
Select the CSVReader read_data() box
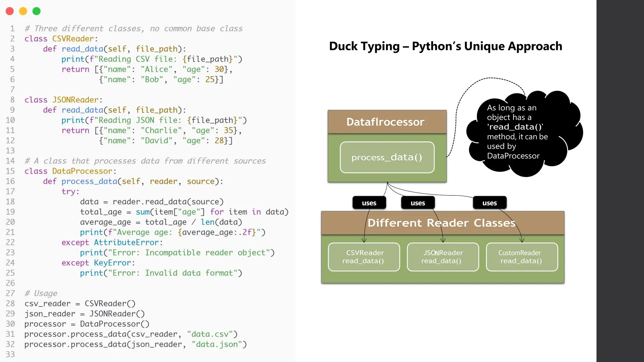(x=364, y=257)
